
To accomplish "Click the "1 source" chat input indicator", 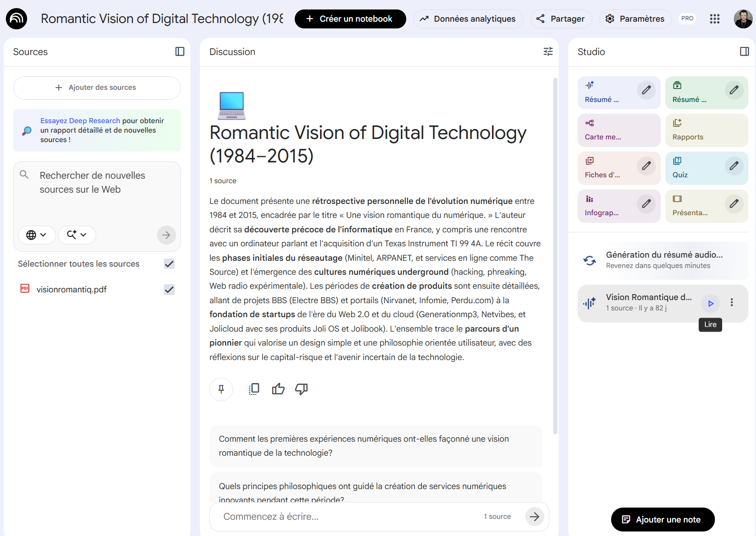I will 497,517.
